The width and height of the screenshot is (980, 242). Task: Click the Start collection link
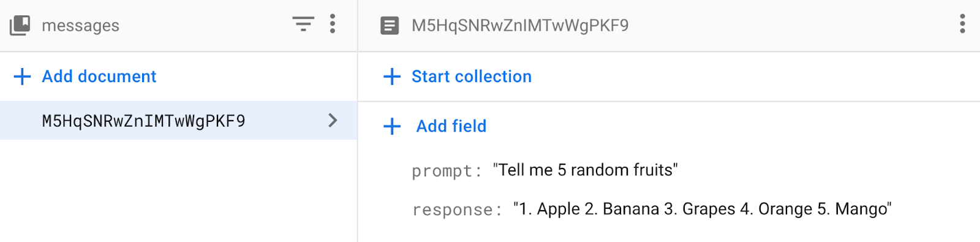pos(472,77)
